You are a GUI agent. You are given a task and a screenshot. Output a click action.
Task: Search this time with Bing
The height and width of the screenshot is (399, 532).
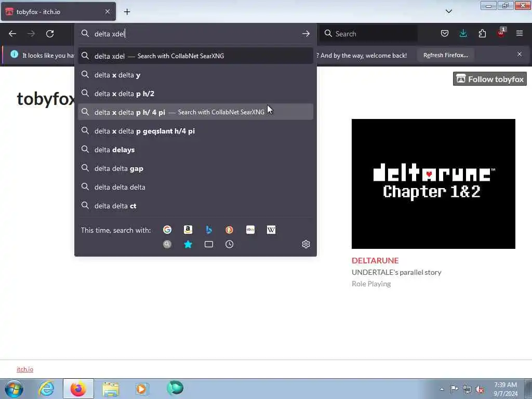(x=209, y=230)
